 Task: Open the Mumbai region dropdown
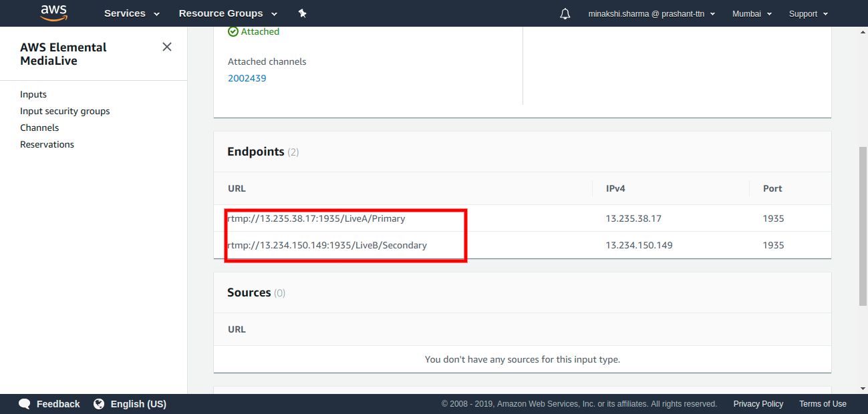coord(752,13)
